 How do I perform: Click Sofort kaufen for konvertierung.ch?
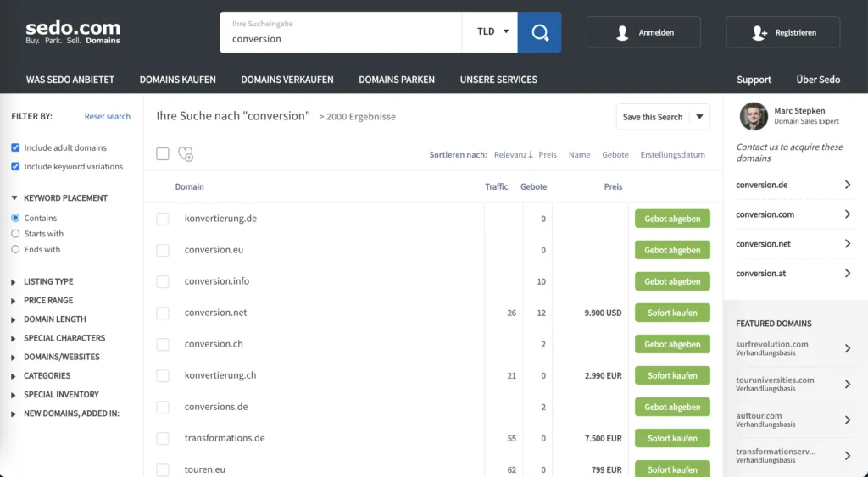point(672,375)
